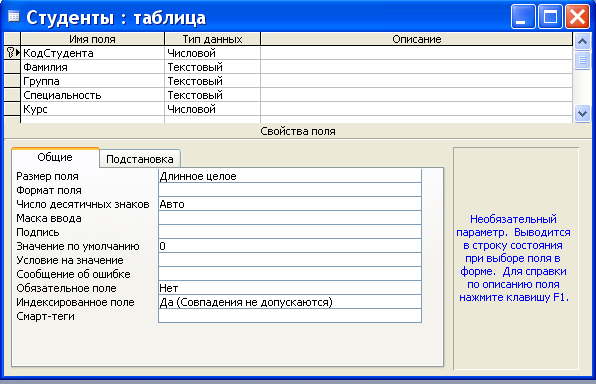Viewport: 596px width, 384px height.
Task: Click the row selector for Группа
Action: point(12,81)
